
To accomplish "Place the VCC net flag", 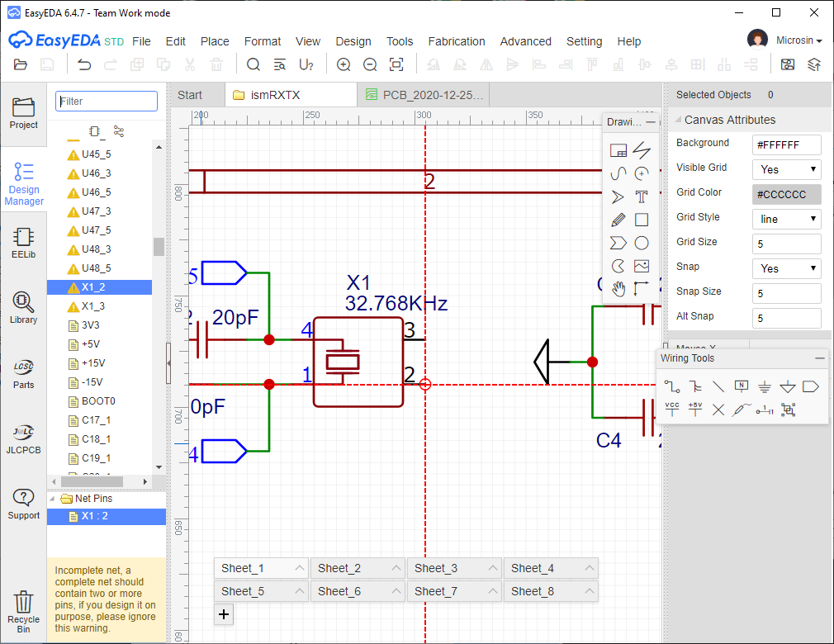I will 672,409.
